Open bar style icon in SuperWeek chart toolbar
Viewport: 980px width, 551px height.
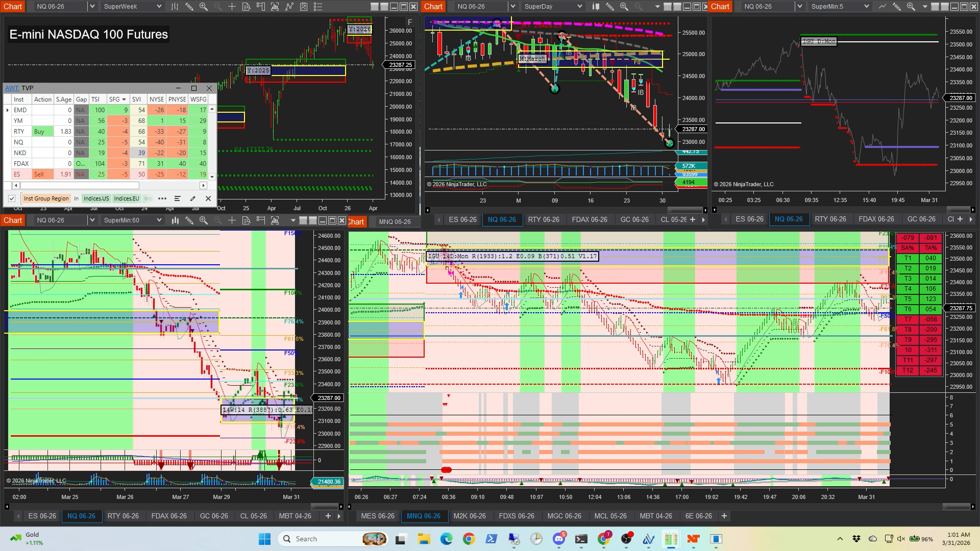pyautogui.click(x=175, y=7)
